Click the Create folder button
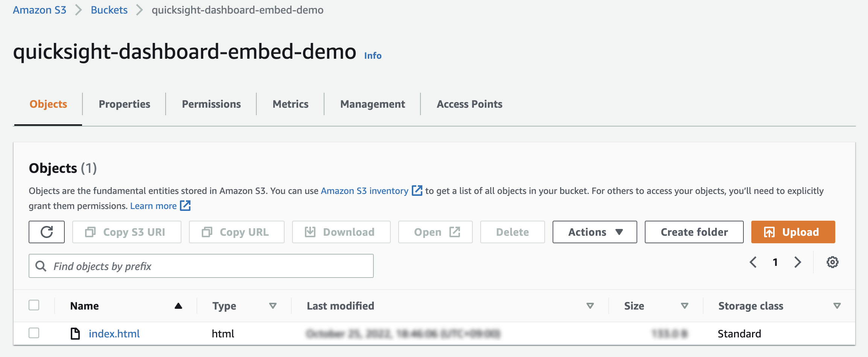The width and height of the screenshot is (868, 357). click(x=694, y=232)
